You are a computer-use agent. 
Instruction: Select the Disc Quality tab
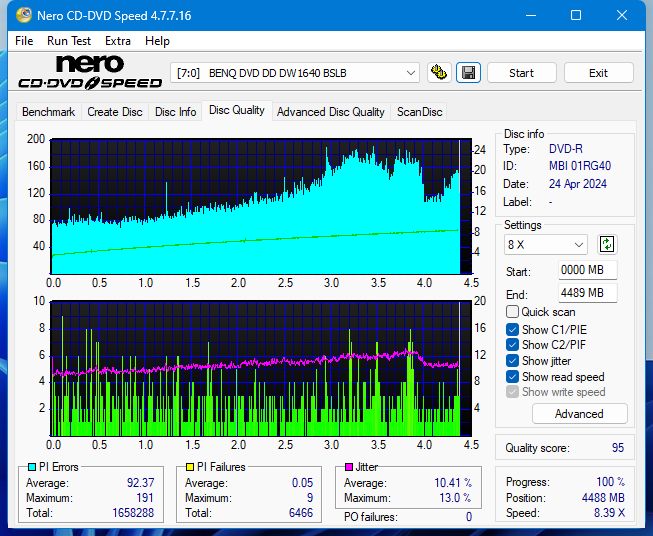[237, 110]
